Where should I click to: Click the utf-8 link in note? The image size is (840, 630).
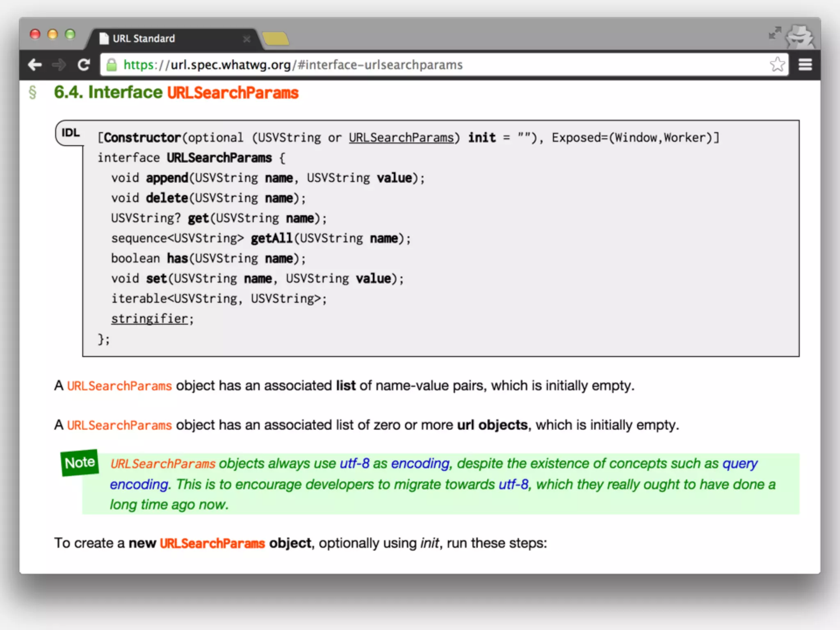354,463
